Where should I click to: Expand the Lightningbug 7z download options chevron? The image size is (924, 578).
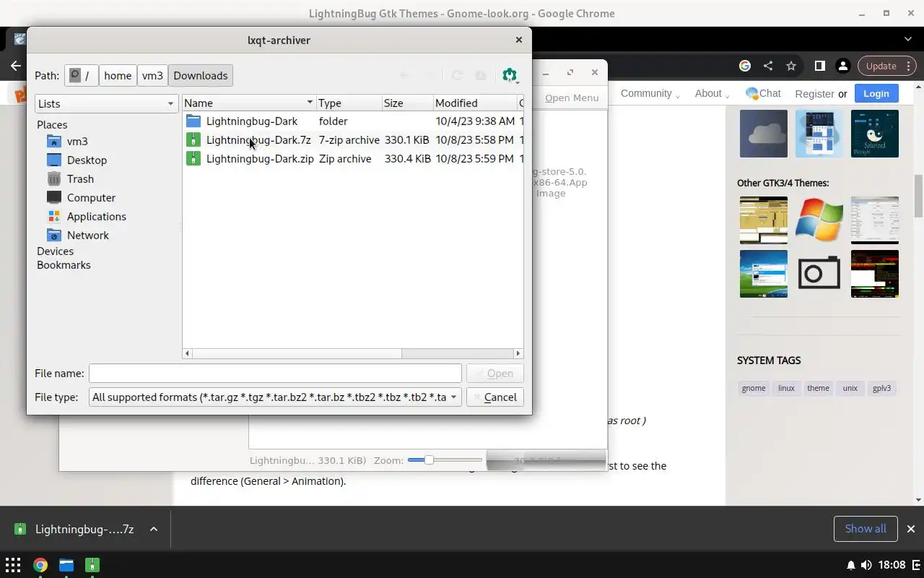tap(154, 529)
